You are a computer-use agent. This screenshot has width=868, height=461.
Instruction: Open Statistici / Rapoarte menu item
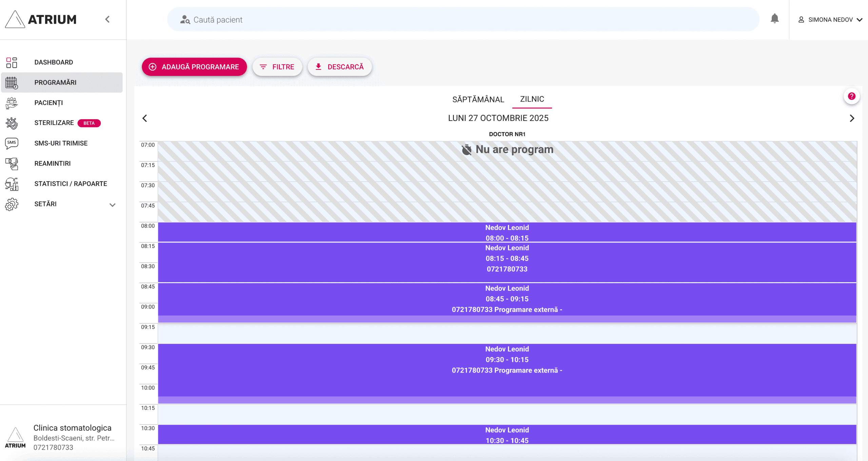click(x=62, y=184)
